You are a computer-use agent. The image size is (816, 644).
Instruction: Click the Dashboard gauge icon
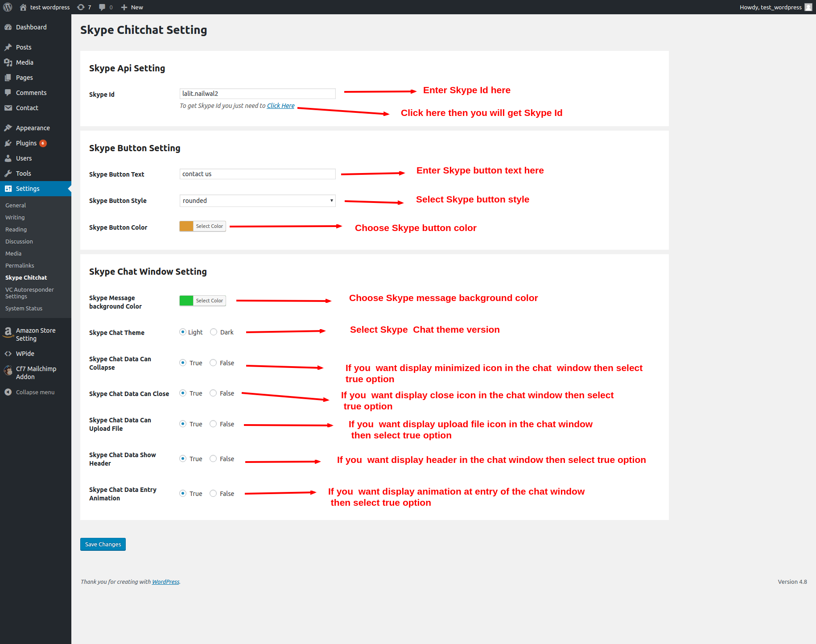pyautogui.click(x=8, y=27)
